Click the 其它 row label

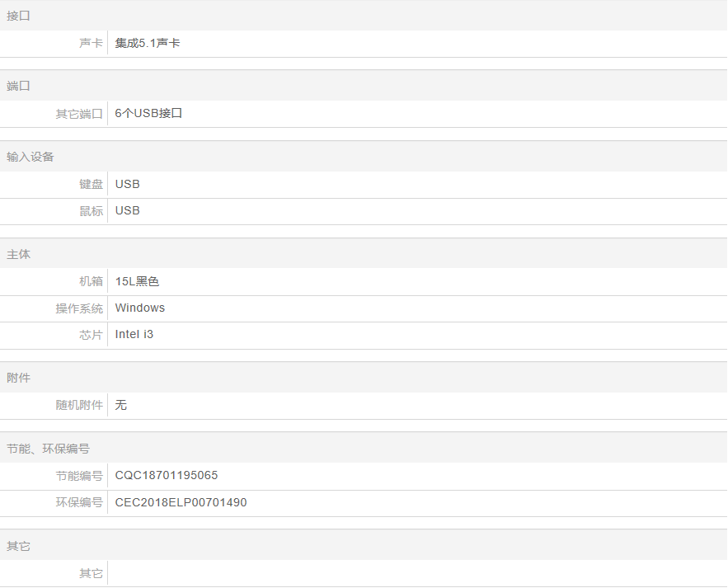coord(91,574)
